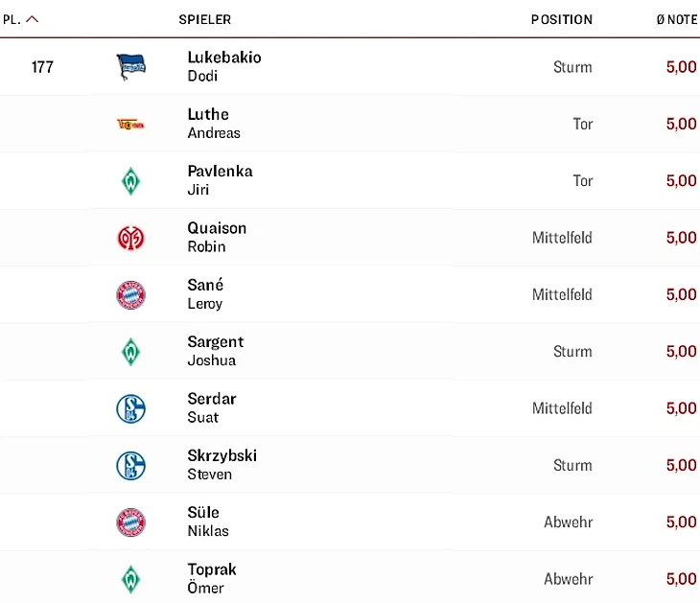
Task: Click Luthe's 5,00 average grade
Action: [x=681, y=124]
